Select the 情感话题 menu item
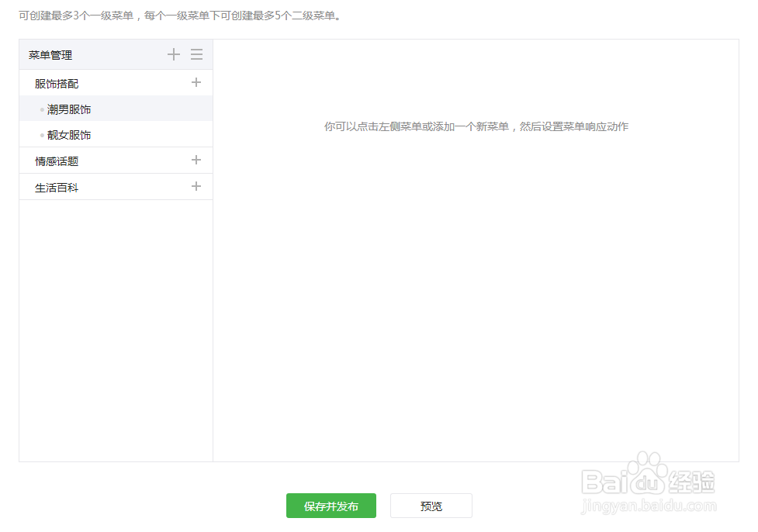 point(58,160)
